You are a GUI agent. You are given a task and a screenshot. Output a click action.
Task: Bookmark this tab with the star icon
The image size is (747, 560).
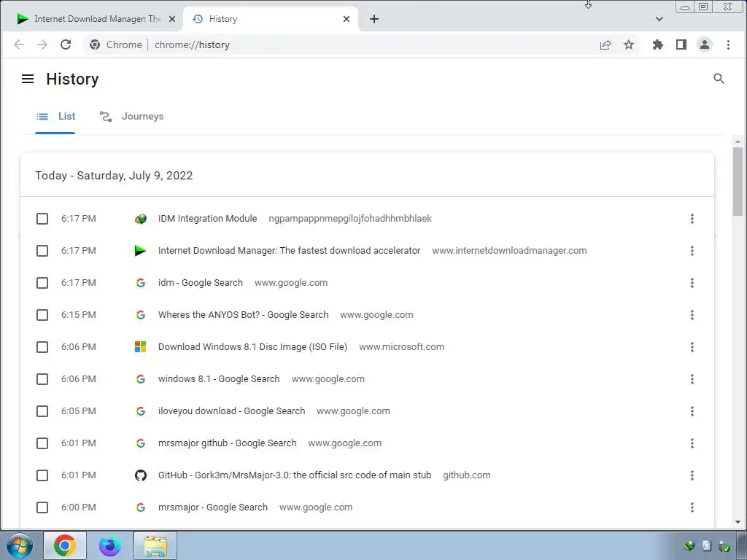pos(629,44)
